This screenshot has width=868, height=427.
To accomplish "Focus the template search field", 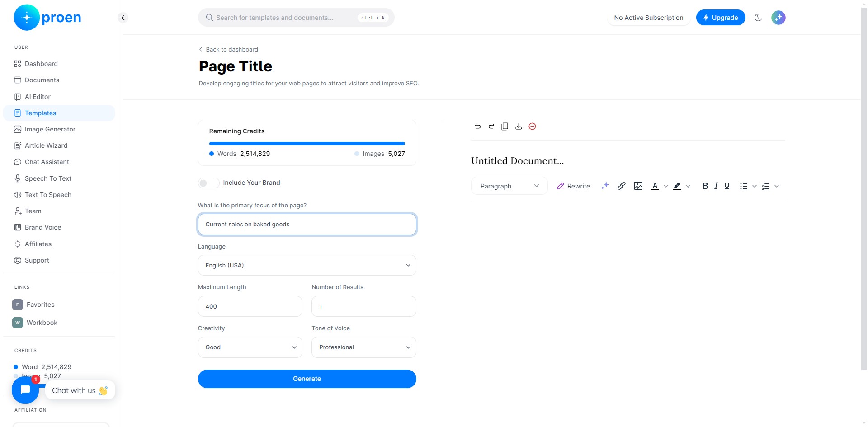I will click(x=296, y=18).
